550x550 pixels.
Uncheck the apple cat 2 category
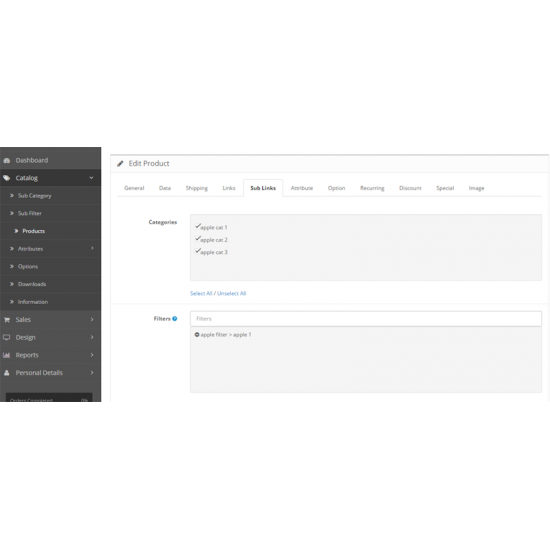tap(198, 239)
